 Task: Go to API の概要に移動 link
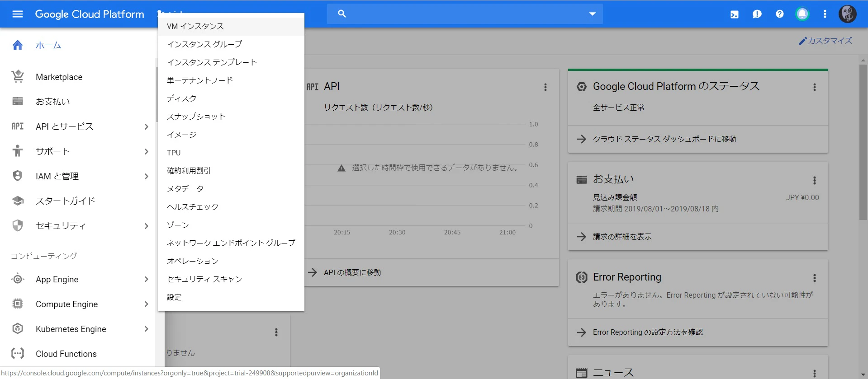[352, 272]
